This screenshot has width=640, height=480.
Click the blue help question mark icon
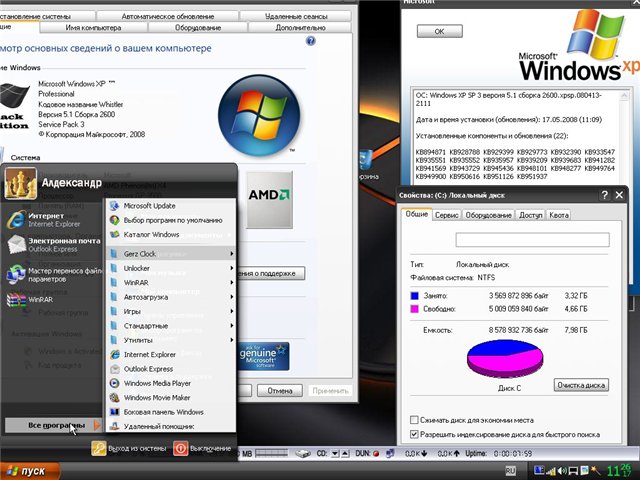pos(311,41)
